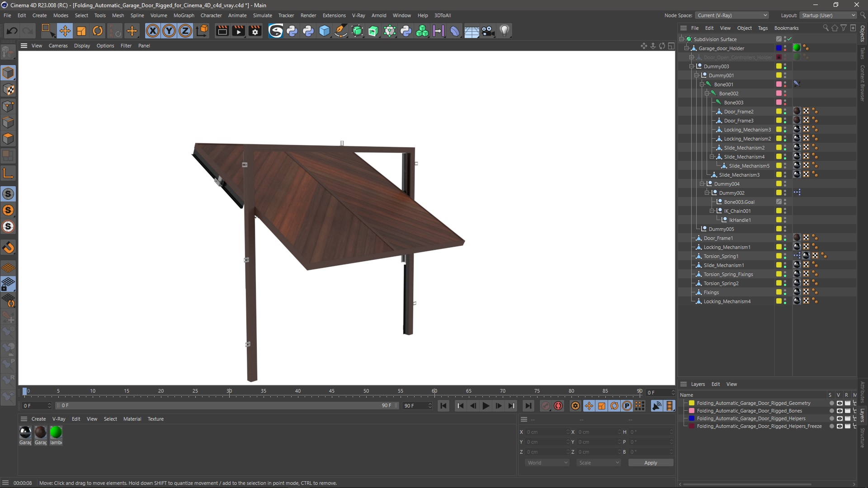The height and width of the screenshot is (488, 868).
Task: Open the Layers menu in layer panel
Action: [698, 384]
